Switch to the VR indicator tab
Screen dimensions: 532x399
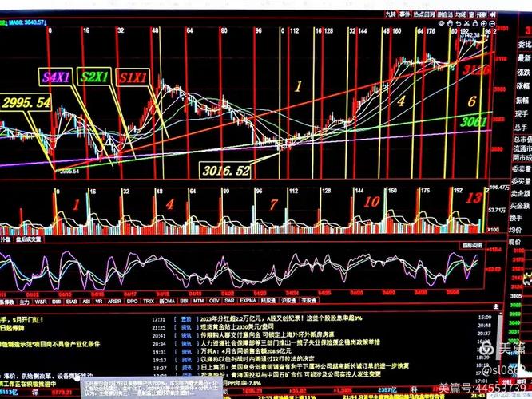pos(99,302)
